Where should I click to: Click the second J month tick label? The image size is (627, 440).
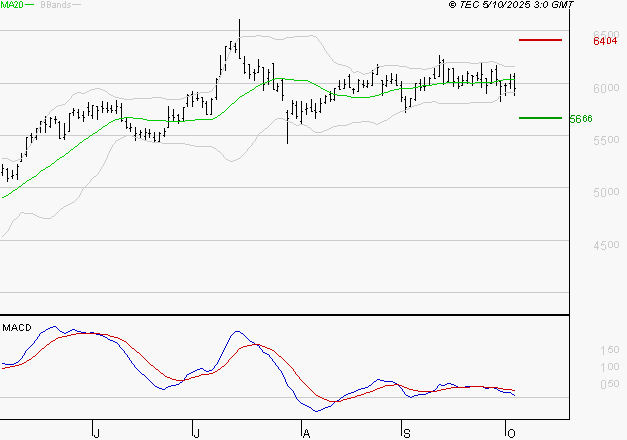coord(198,432)
